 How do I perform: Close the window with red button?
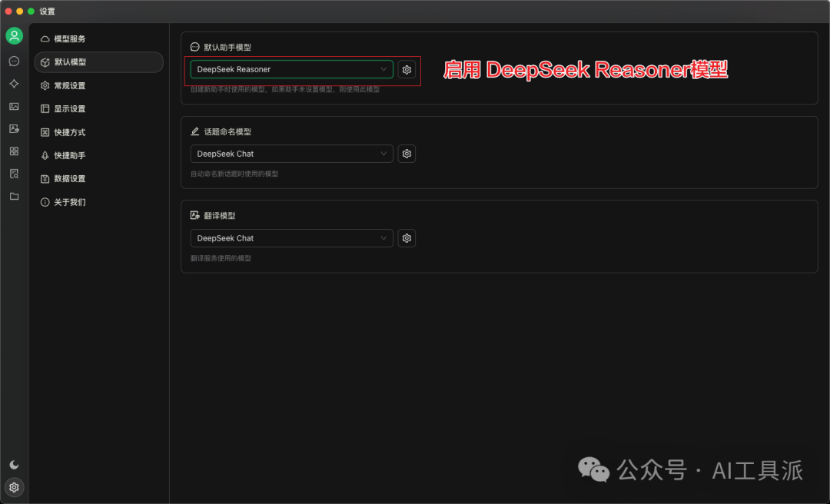(x=8, y=11)
